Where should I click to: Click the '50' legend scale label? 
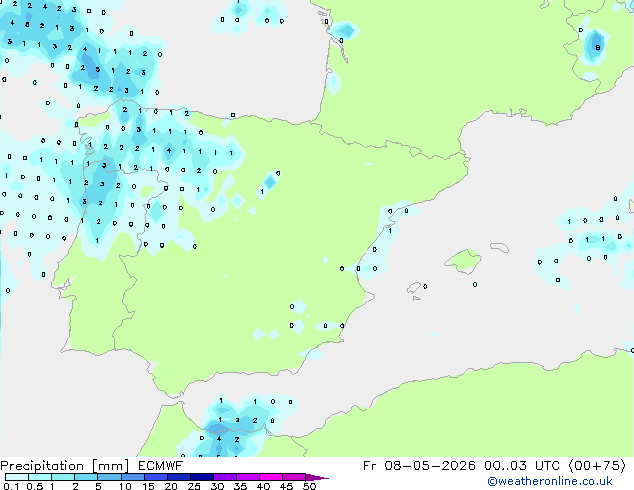309,486
